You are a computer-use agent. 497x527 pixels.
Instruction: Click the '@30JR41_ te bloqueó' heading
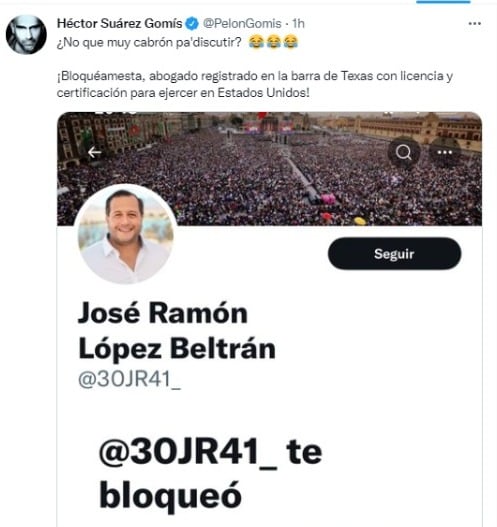point(210,474)
